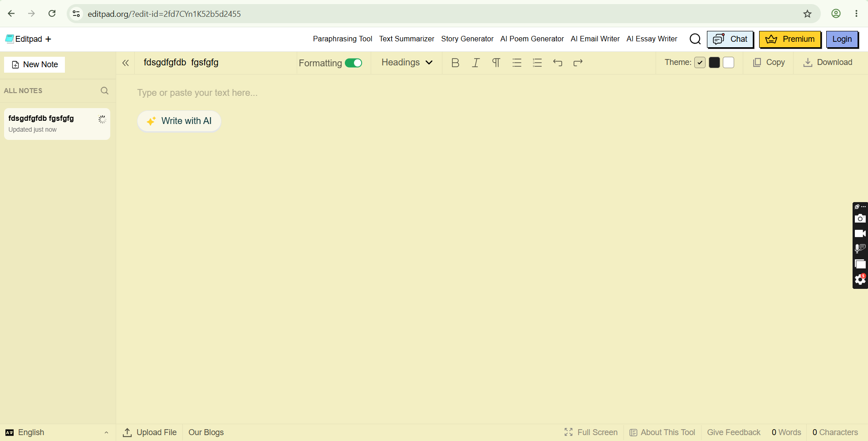Screen dimensions: 868x441
Task: Download the note
Action: [x=828, y=63]
